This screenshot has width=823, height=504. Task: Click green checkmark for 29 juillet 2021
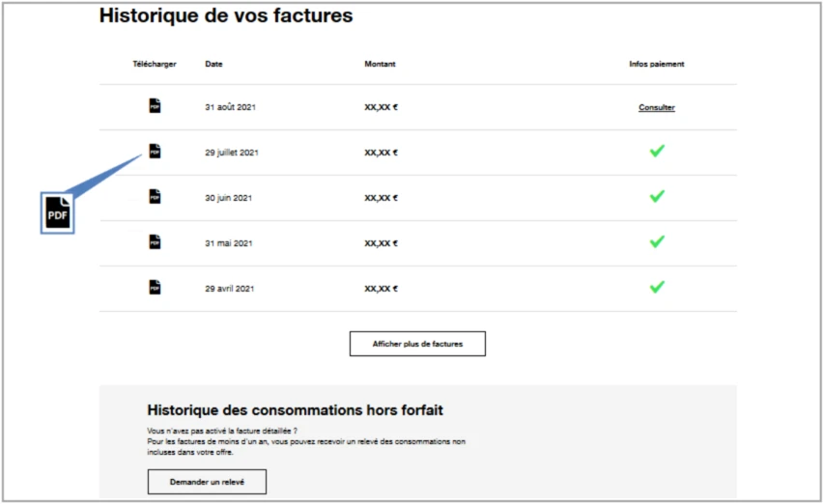coord(657,151)
